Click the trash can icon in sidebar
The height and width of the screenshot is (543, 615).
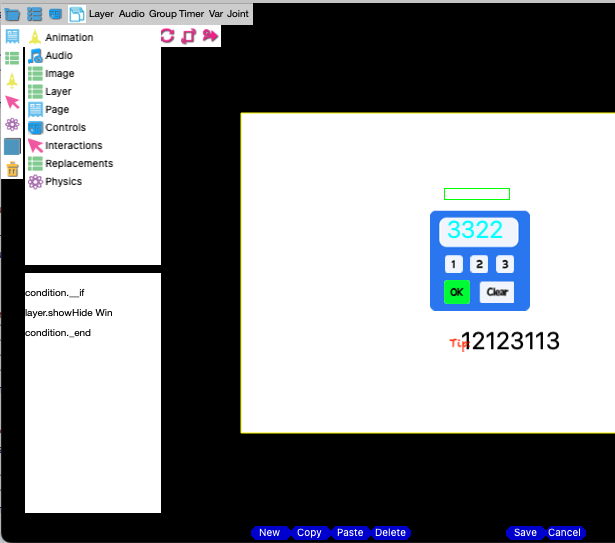coord(12,169)
